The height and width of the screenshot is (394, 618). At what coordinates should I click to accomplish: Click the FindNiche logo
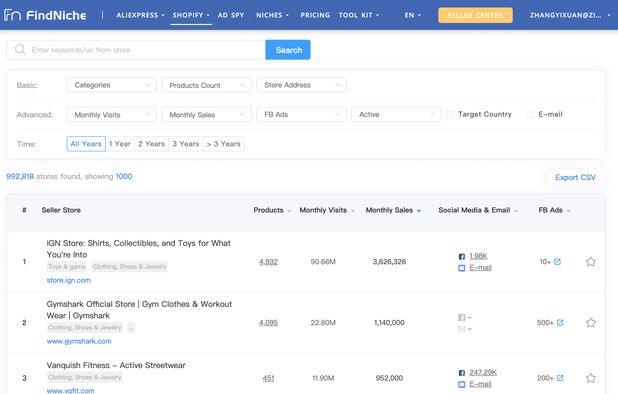click(x=45, y=15)
